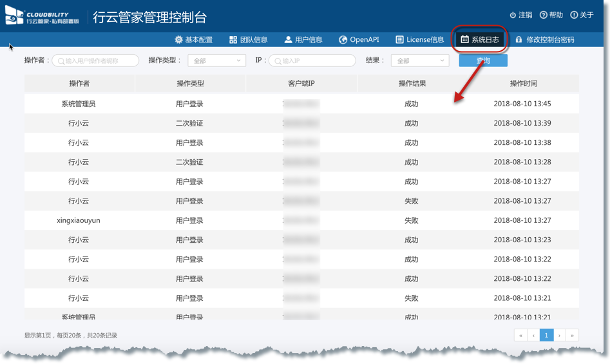Open the 操作类型 dropdown
The image size is (610, 364).
tap(216, 61)
